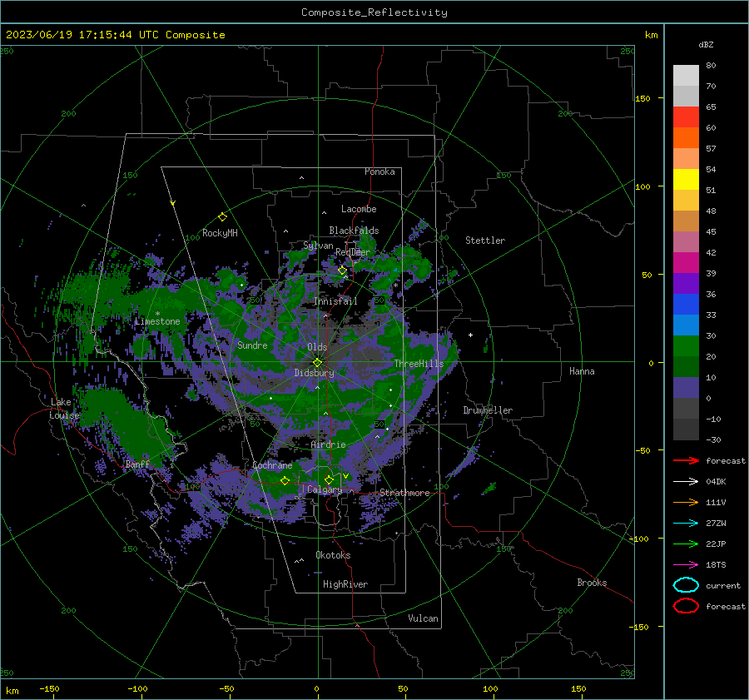
Task: Click the Calgary city label
Action: point(325,489)
